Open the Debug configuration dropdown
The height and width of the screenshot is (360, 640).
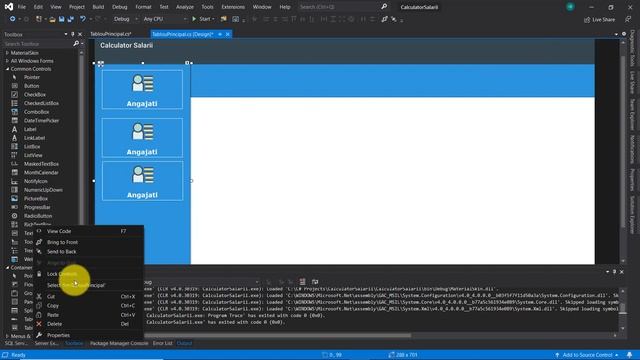[125, 19]
